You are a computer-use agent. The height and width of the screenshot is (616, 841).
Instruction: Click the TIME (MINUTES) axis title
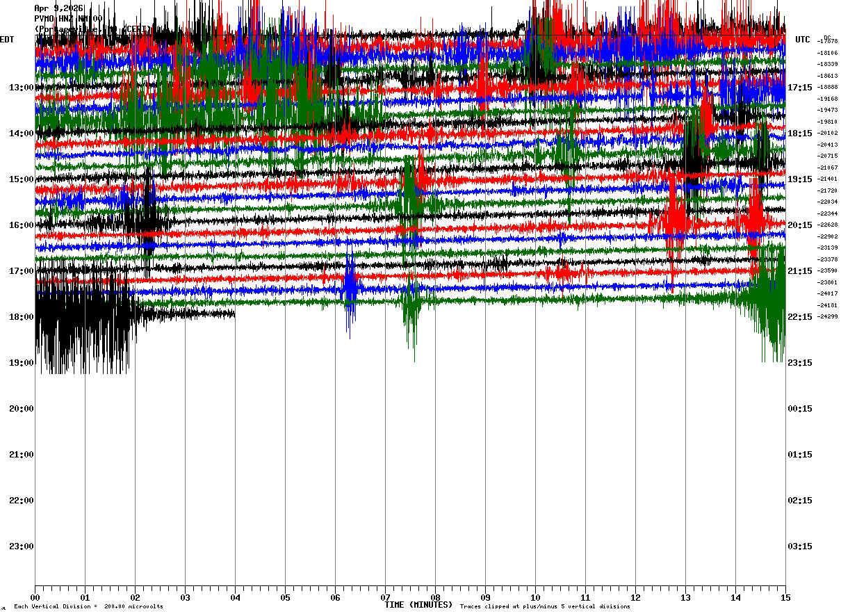(418, 605)
